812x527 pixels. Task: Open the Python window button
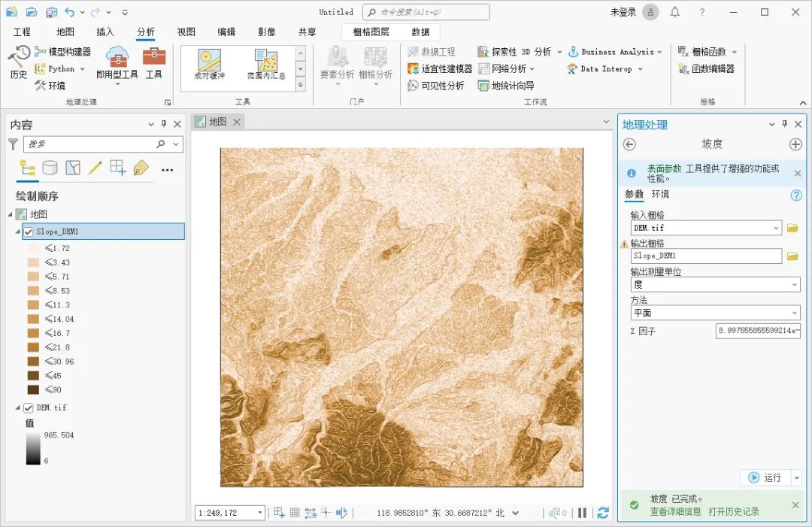60,68
